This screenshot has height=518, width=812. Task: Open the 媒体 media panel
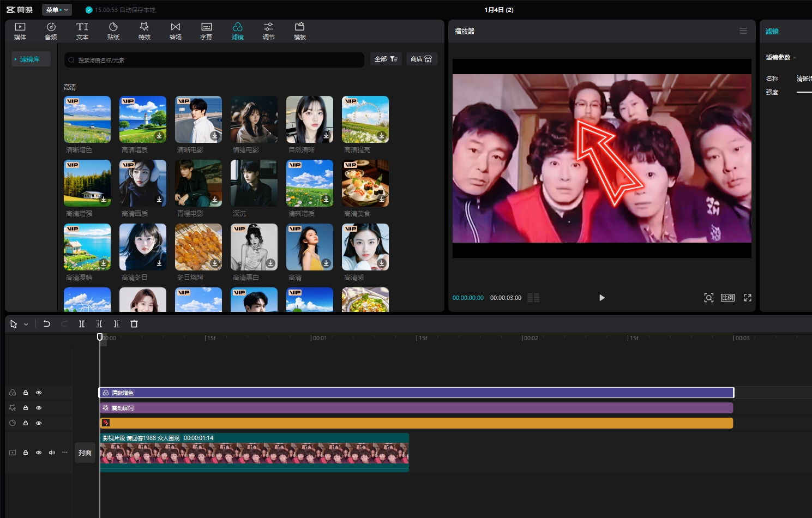click(x=20, y=31)
